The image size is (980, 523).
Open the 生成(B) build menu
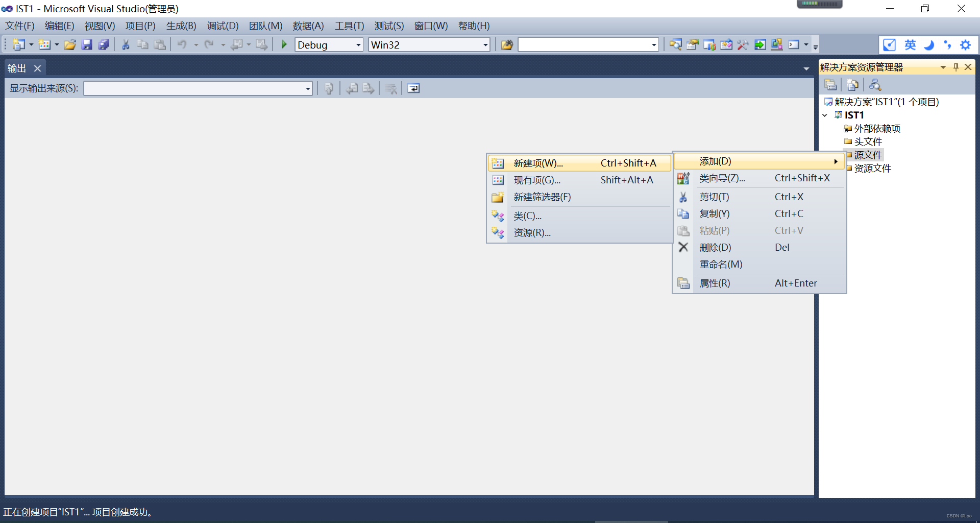point(181,26)
